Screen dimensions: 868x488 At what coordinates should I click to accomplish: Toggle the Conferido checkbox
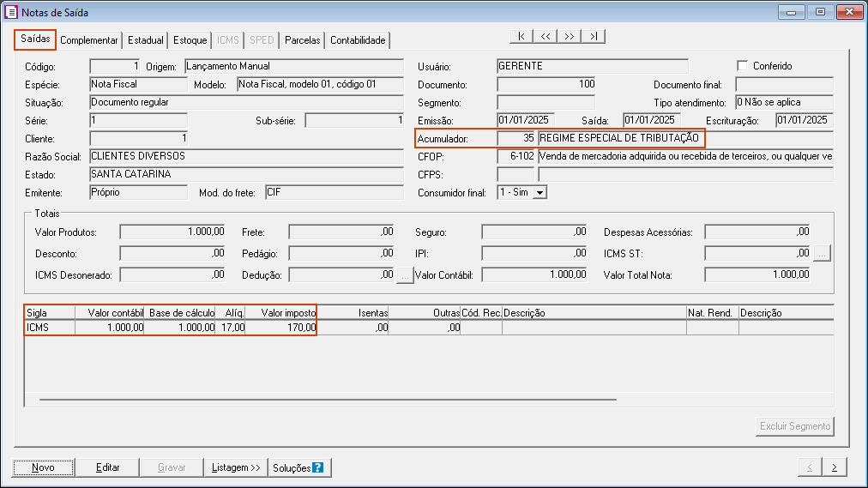pyautogui.click(x=743, y=66)
